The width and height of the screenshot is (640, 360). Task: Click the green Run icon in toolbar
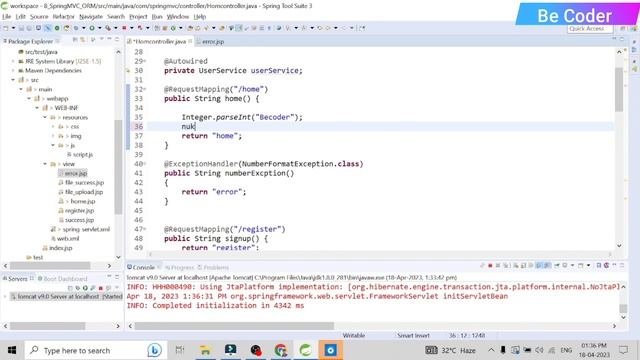click(x=92, y=28)
